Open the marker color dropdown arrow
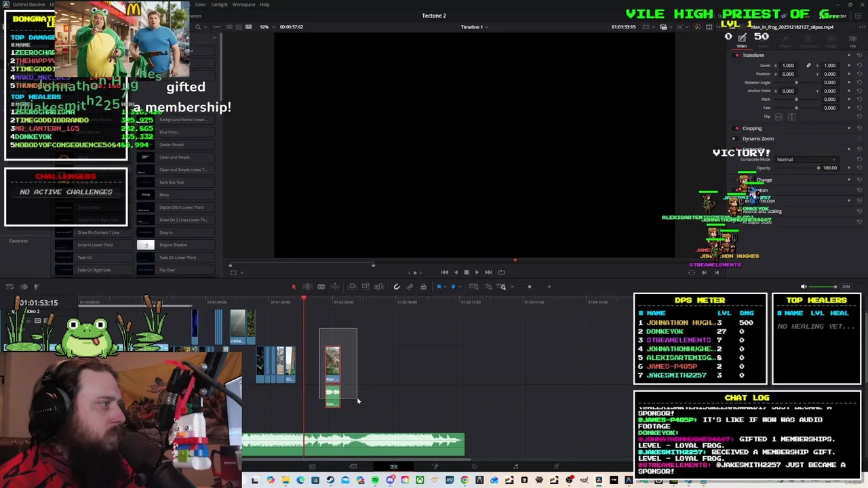The height and width of the screenshot is (488, 868). coord(459,287)
